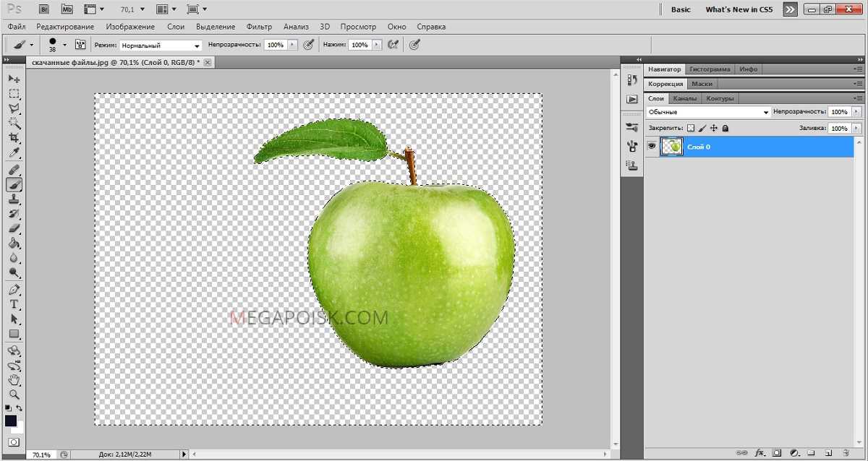
Task: Pick the Zoom magnifier tool
Action: click(14, 395)
